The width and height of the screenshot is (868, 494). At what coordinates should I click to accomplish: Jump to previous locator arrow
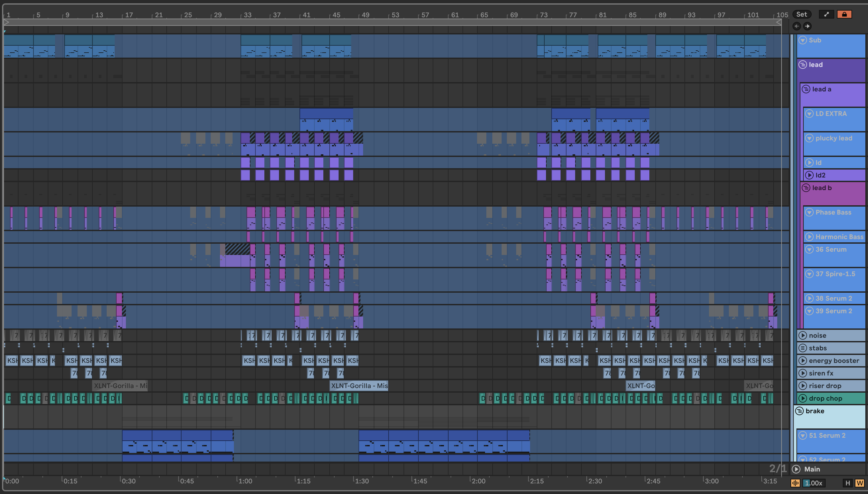[x=797, y=26]
